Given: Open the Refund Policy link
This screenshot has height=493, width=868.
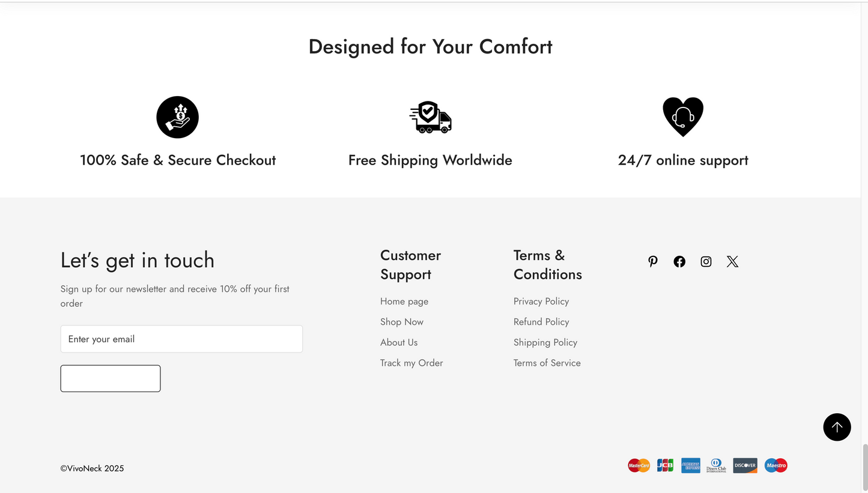Looking at the screenshot, I should point(541,322).
